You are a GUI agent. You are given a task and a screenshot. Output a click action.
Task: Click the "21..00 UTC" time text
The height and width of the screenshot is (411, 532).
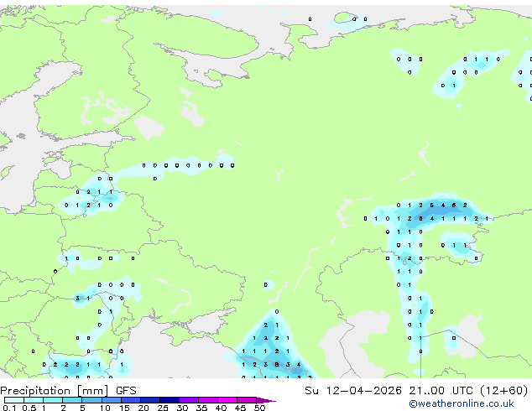tap(441, 391)
